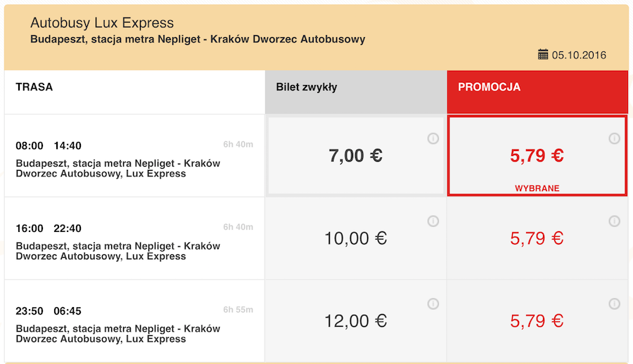Click info icon on 7,00 € regular ticket
The image size is (633, 364).
point(433,138)
